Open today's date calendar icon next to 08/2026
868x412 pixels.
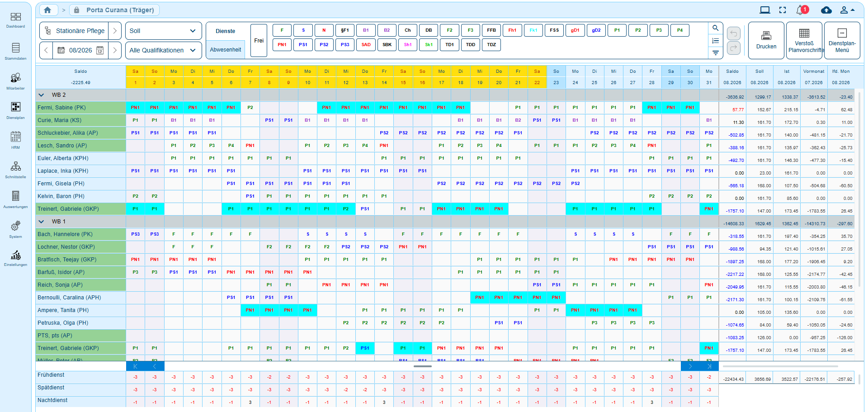tap(100, 50)
